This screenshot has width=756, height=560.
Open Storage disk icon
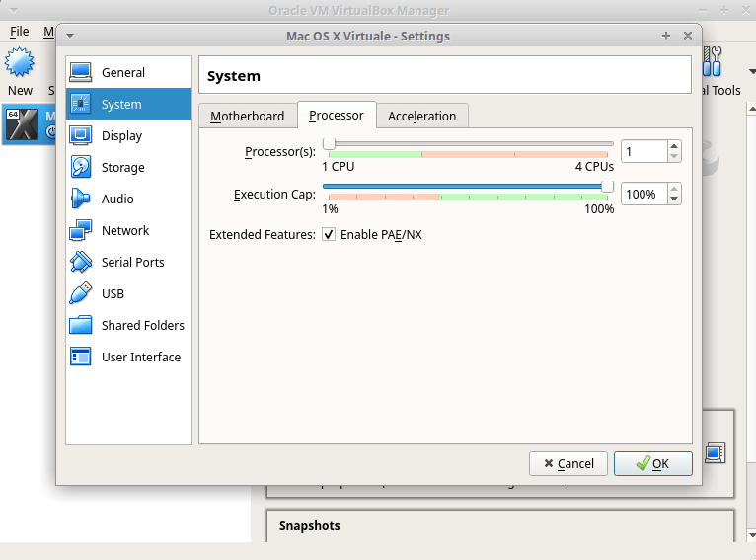(81, 167)
